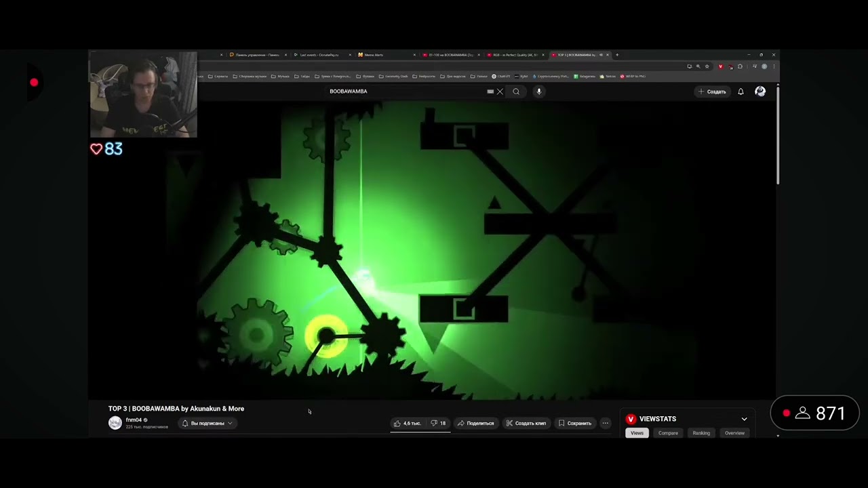Screen dimensions: 868x488
Task: Click the streamer webcam overlay
Action: [144, 95]
